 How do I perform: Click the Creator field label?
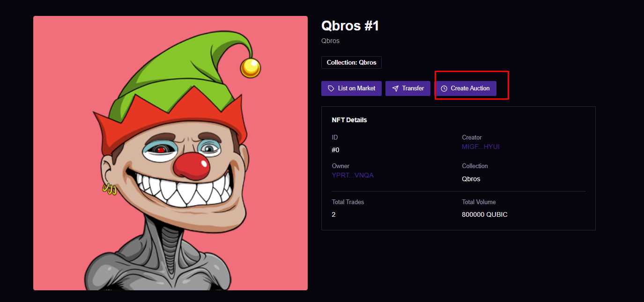pos(472,138)
